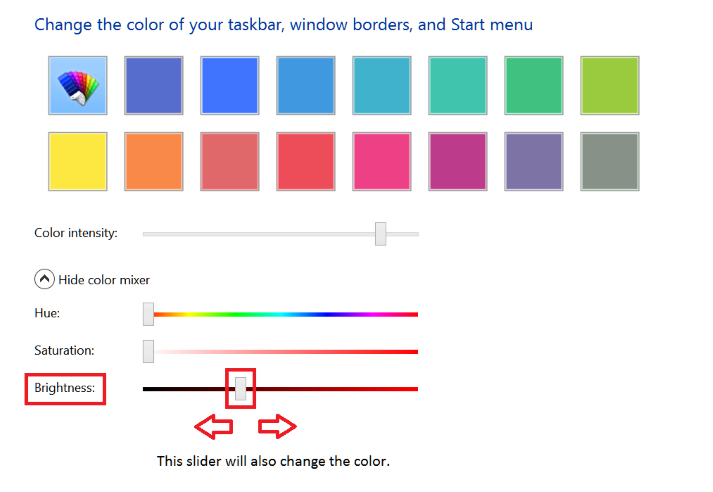Screen dimensions: 713x492
Task: Pick the turquoise color swatch
Action: (x=458, y=85)
